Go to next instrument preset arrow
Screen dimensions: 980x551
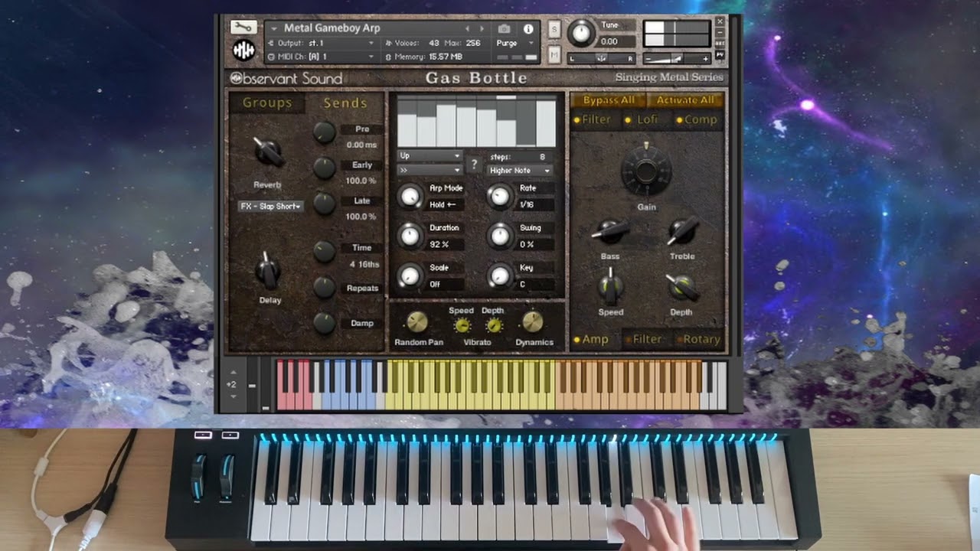[482, 29]
